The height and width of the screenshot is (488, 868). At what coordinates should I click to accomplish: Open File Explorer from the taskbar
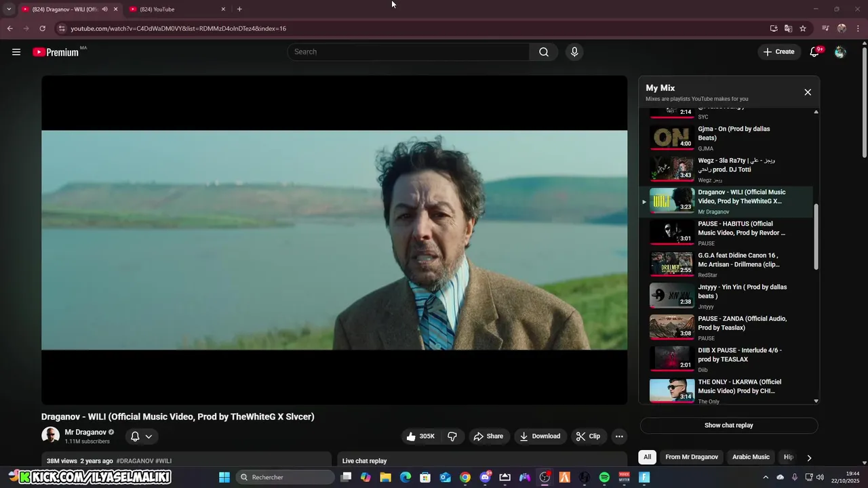pyautogui.click(x=385, y=477)
